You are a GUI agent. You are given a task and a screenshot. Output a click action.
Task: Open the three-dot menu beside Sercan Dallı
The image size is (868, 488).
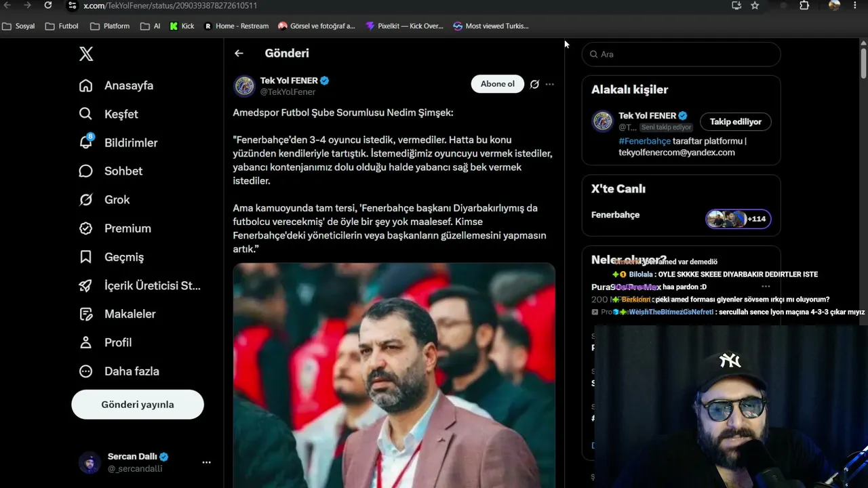206,462
